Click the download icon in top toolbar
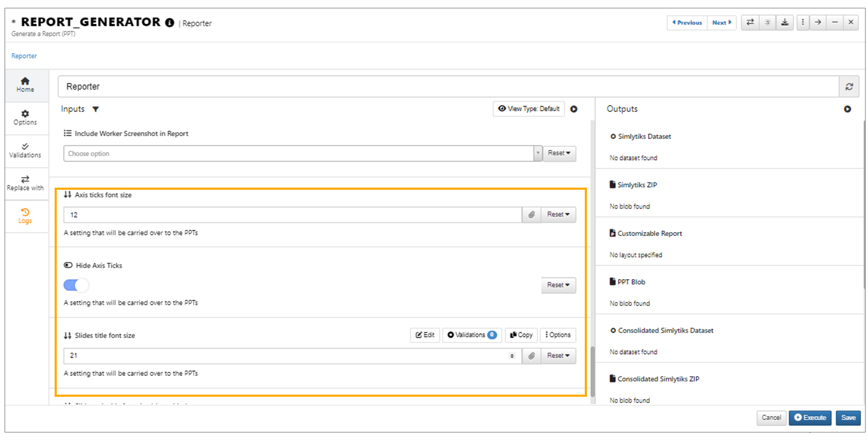Screen dimensions: 868x441 (x=785, y=22)
